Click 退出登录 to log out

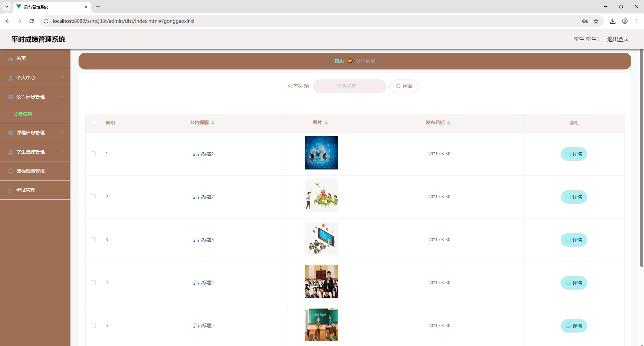coord(618,39)
